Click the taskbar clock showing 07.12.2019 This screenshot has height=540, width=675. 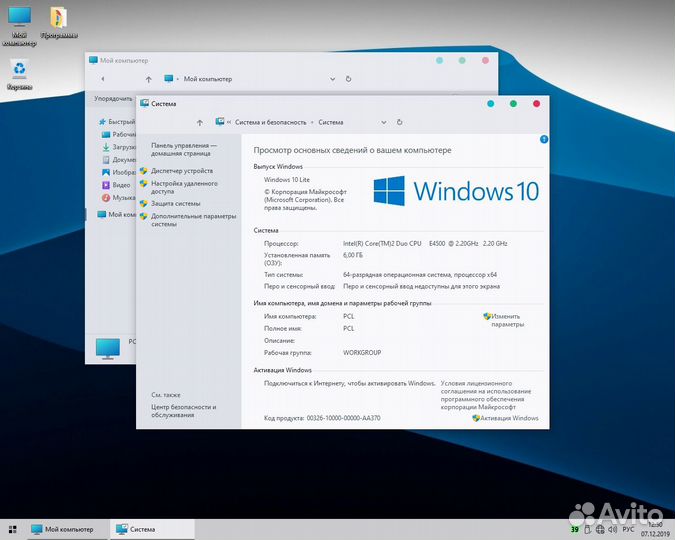click(x=655, y=529)
